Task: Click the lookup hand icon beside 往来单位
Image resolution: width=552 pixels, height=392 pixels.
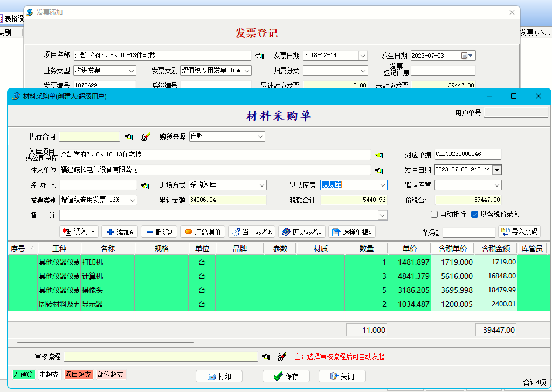Action: pos(379,170)
